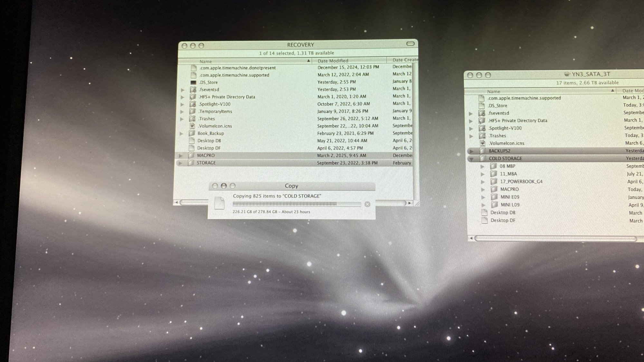Click YN3_SATA_3T horizontal scrollbar track
The width and height of the screenshot is (644, 362).
pyautogui.click(x=555, y=238)
